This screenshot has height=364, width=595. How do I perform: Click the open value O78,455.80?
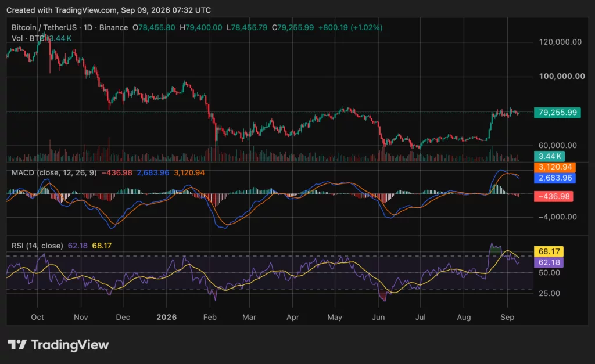pos(153,28)
